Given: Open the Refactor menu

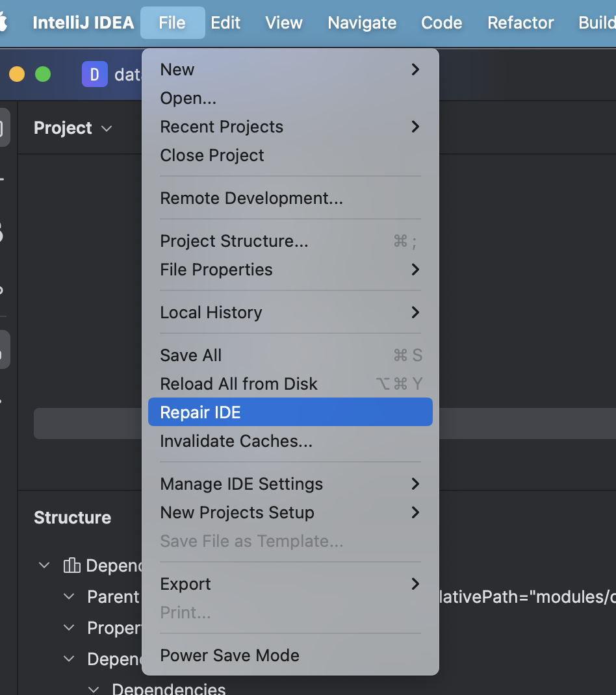Looking at the screenshot, I should 520,23.
